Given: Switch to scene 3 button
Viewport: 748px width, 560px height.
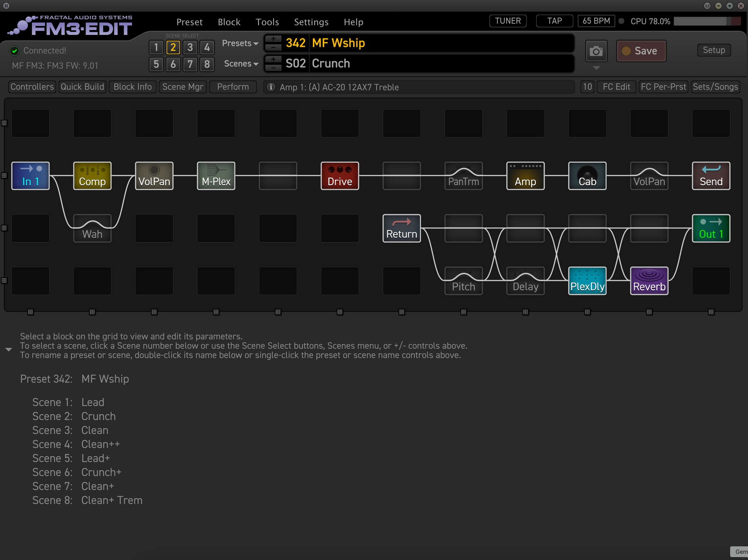Looking at the screenshot, I should (190, 47).
